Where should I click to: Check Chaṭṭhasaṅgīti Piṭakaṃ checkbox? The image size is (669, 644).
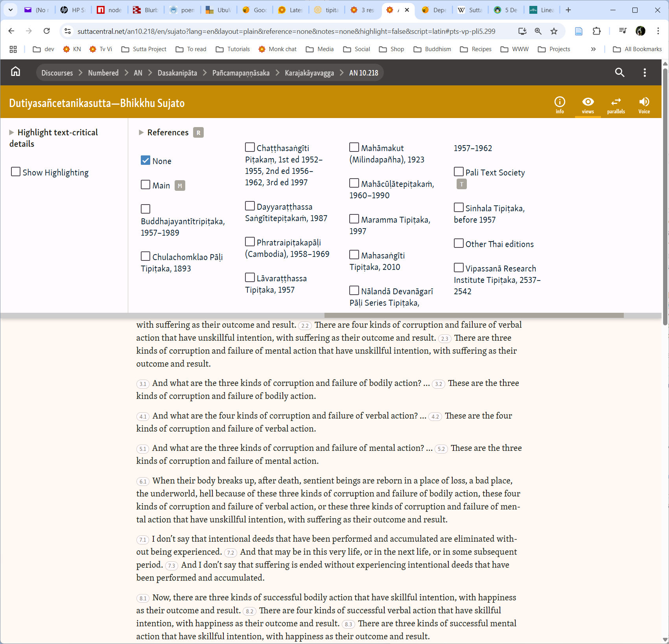(250, 148)
